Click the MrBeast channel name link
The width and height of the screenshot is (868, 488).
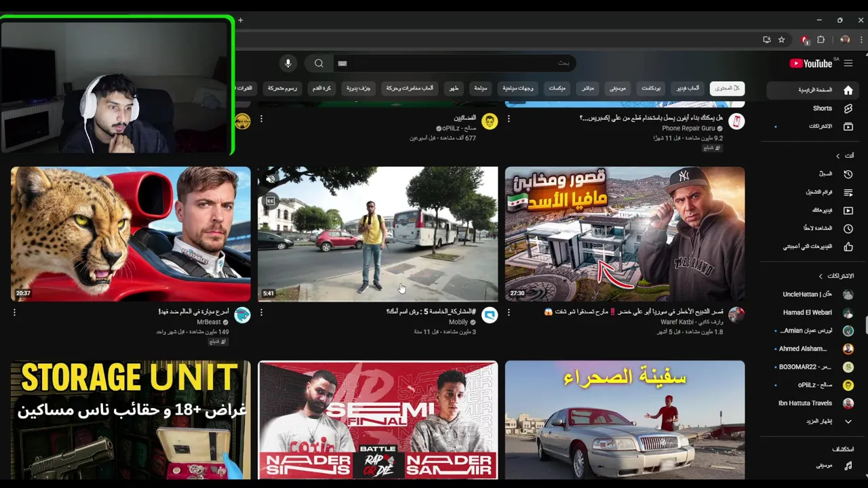click(209, 322)
